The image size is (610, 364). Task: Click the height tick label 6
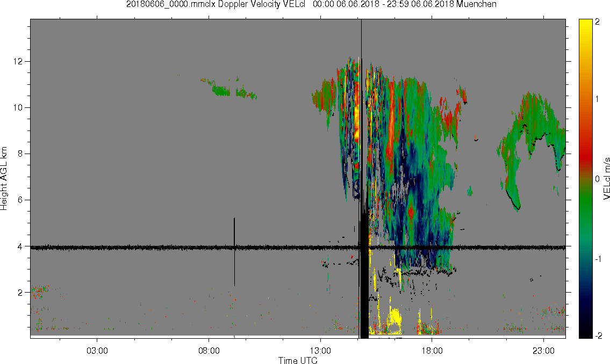pyautogui.click(x=20, y=200)
